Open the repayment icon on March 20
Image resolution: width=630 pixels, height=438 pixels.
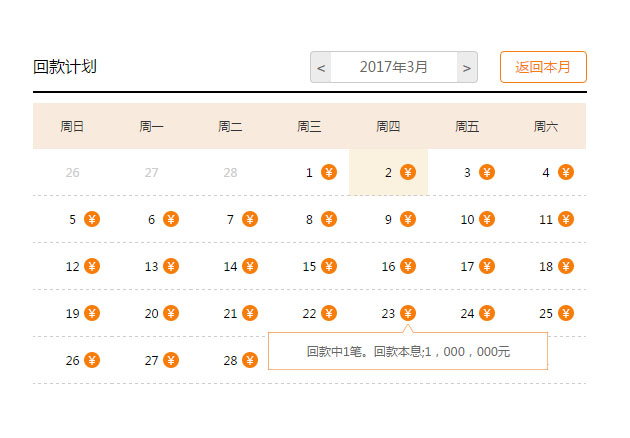[171, 313]
